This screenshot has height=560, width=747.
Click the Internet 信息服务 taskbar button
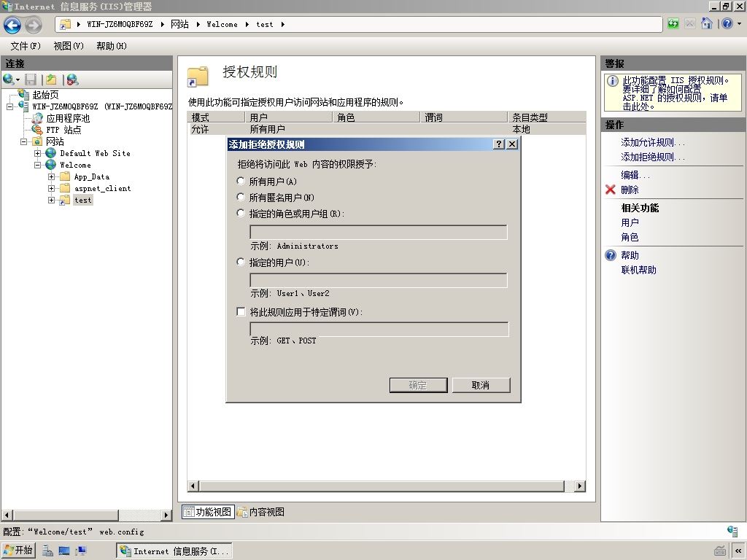click(x=174, y=551)
